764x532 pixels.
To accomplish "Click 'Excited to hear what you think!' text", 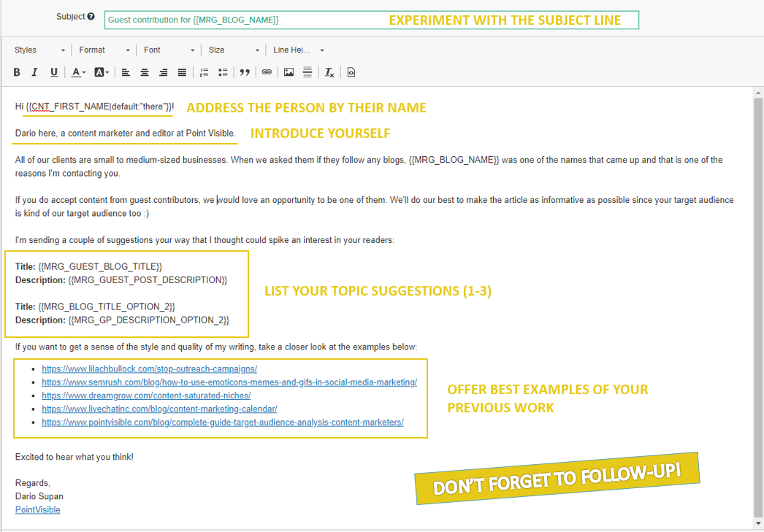I will pos(74,457).
